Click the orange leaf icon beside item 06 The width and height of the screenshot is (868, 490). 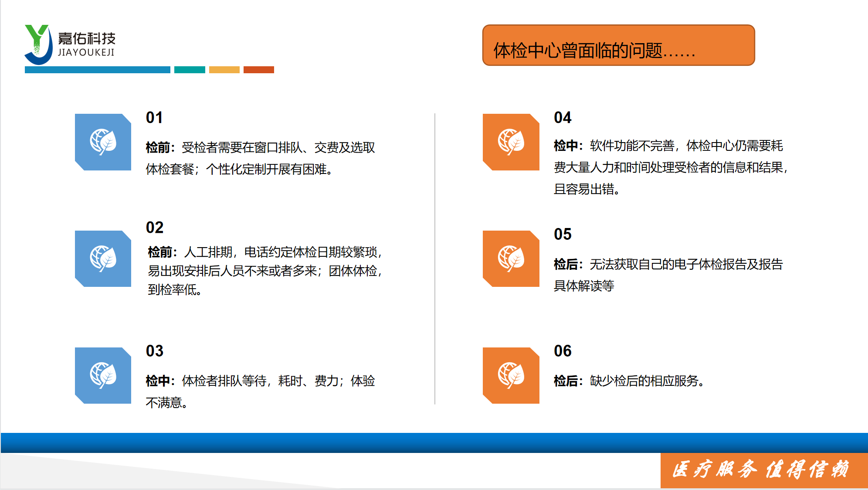[x=511, y=375]
